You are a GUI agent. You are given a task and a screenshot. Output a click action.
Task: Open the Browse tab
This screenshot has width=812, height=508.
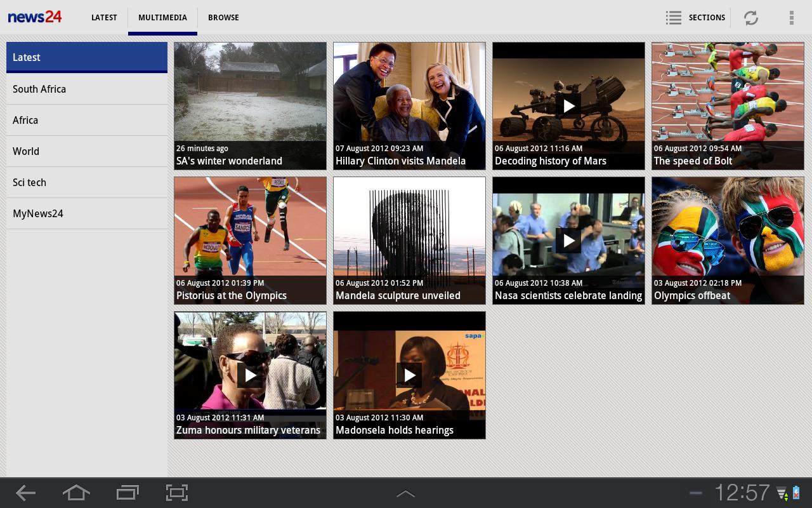pyautogui.click(x=223, y=18)
